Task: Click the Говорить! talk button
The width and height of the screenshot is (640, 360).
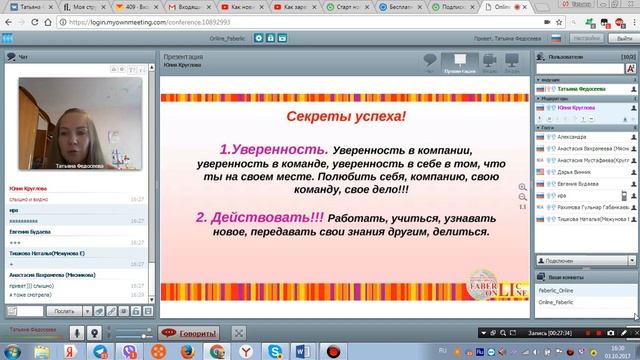Action: tap(189, 333)
